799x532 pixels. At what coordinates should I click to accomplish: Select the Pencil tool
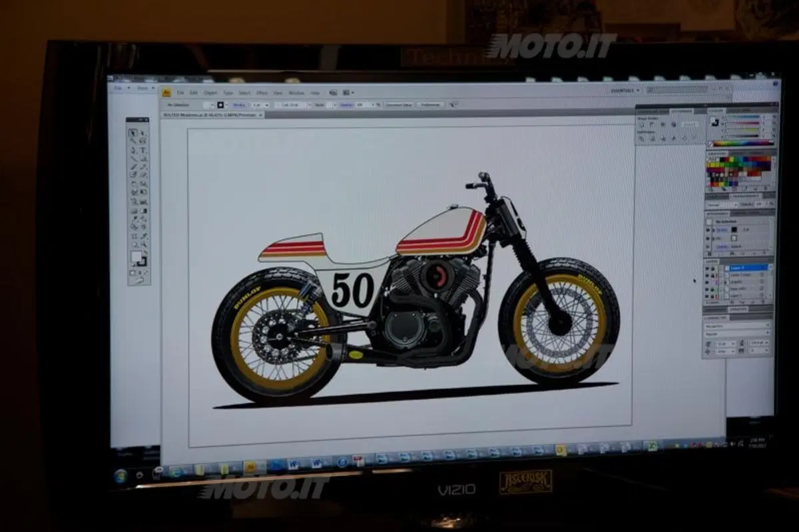coord(142,166)
